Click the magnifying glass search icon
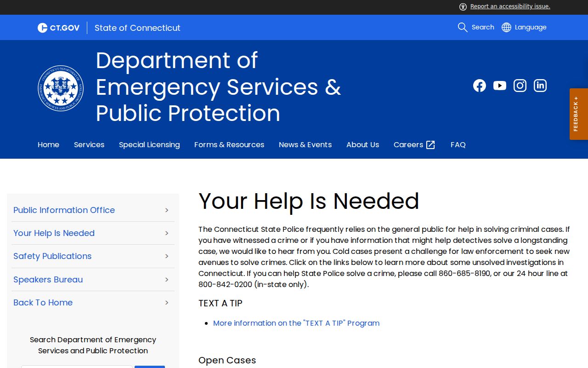588x368 pixels. point(463,27)
